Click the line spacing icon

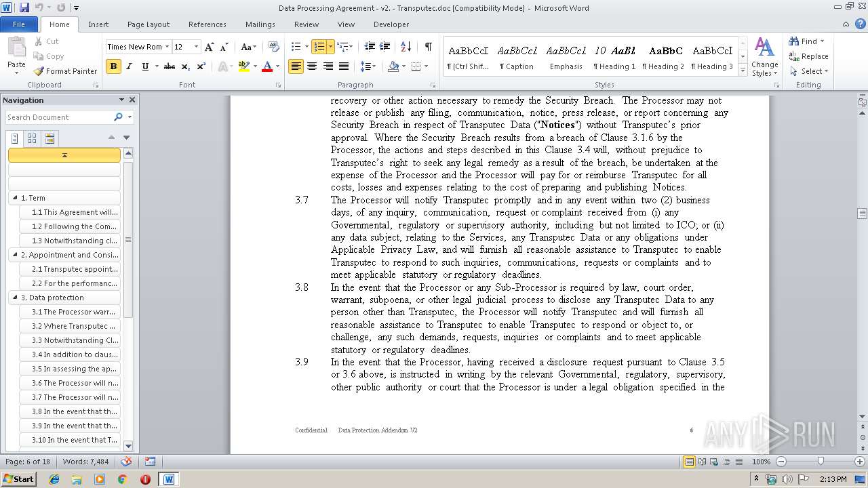[365, 66]
